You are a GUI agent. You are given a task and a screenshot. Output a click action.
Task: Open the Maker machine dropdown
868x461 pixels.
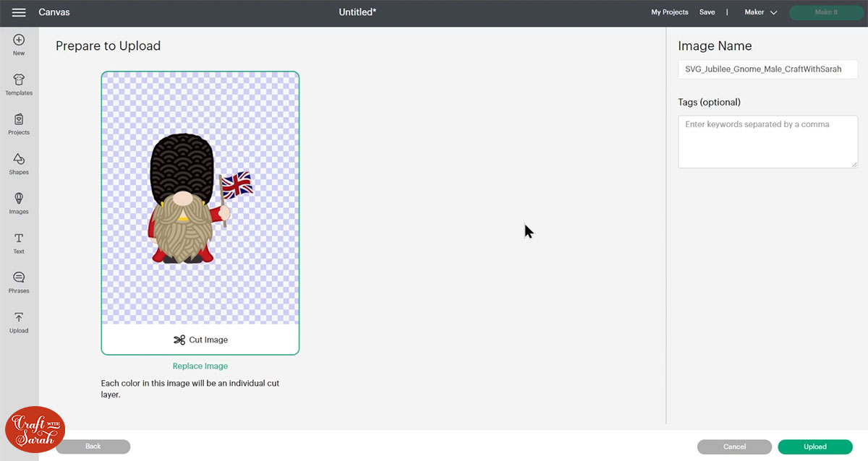click(760, 12)
